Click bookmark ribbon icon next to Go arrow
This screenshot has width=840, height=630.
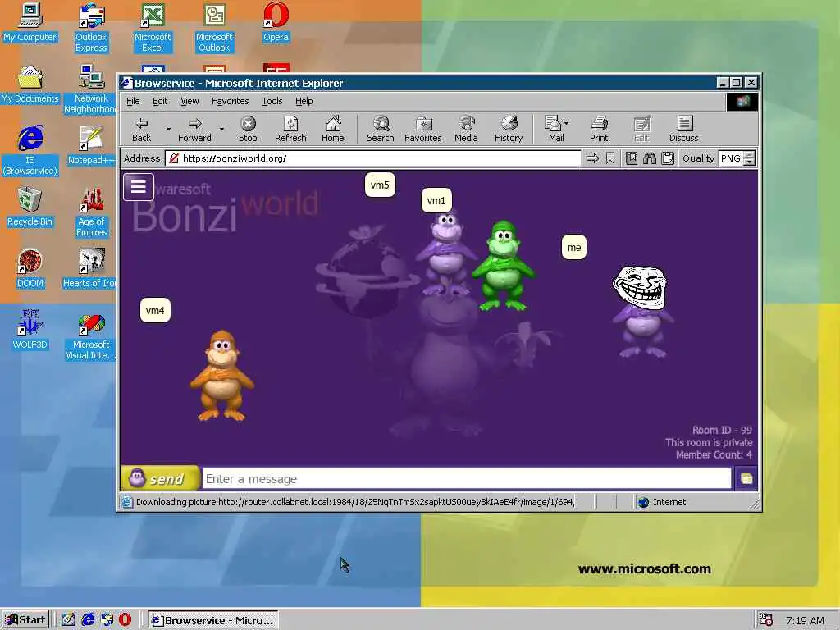point(610,158)
